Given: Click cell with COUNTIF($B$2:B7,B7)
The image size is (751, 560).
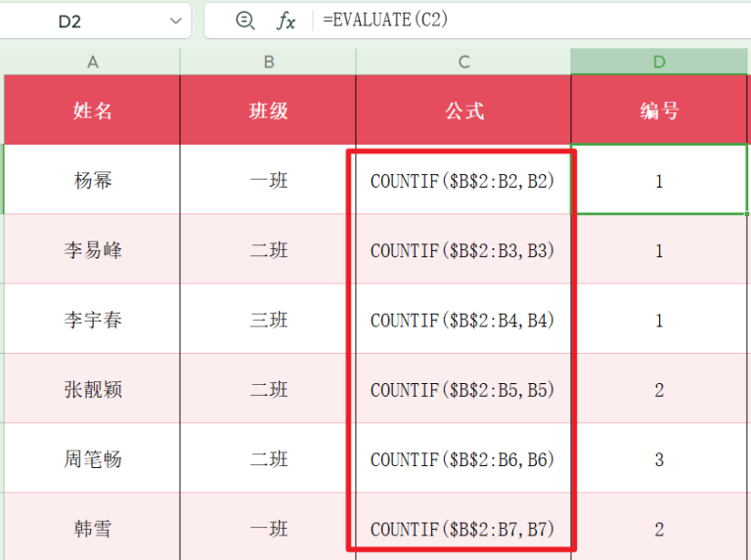Looking at the screenshot, I should click(x=463, y=529).
